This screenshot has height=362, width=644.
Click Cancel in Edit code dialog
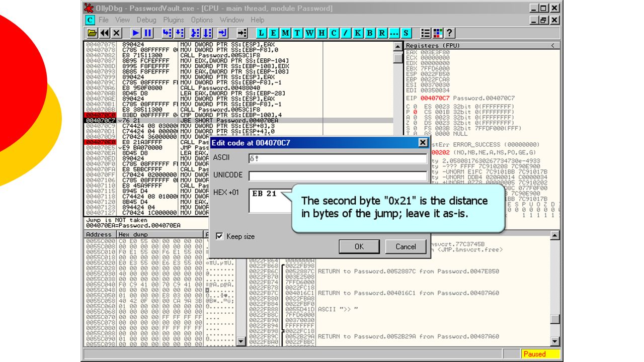[406, 246]
